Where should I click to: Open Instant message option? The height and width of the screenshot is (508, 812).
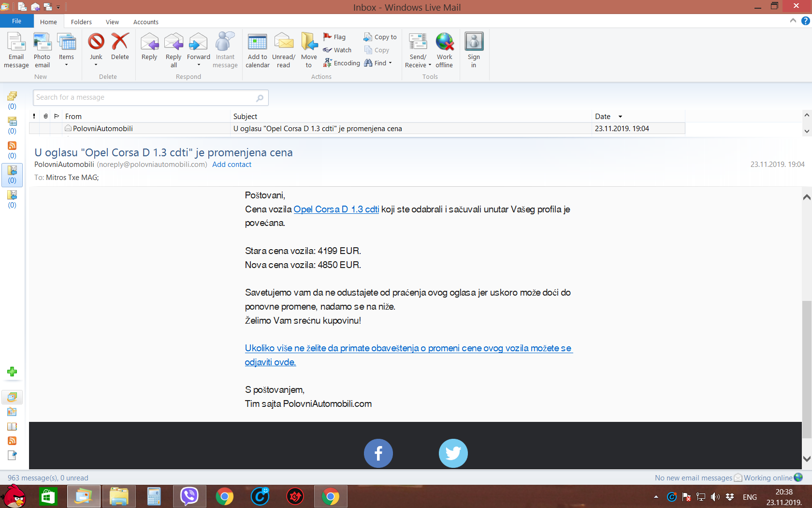coord(225,50)
